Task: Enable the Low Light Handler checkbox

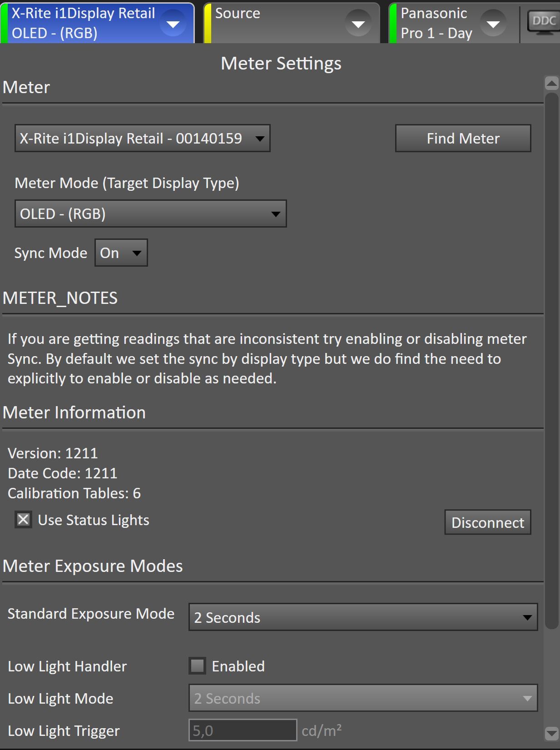Action: point(198,666)
